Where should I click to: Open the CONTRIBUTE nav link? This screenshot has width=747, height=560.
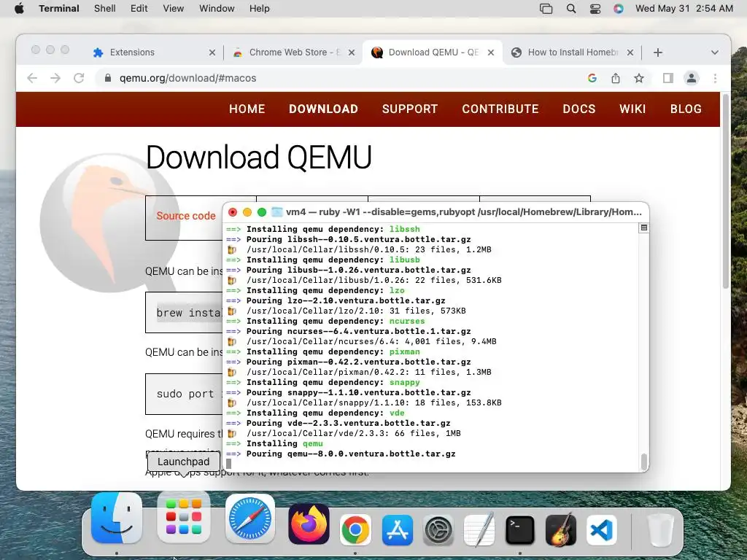click(500, 109)
